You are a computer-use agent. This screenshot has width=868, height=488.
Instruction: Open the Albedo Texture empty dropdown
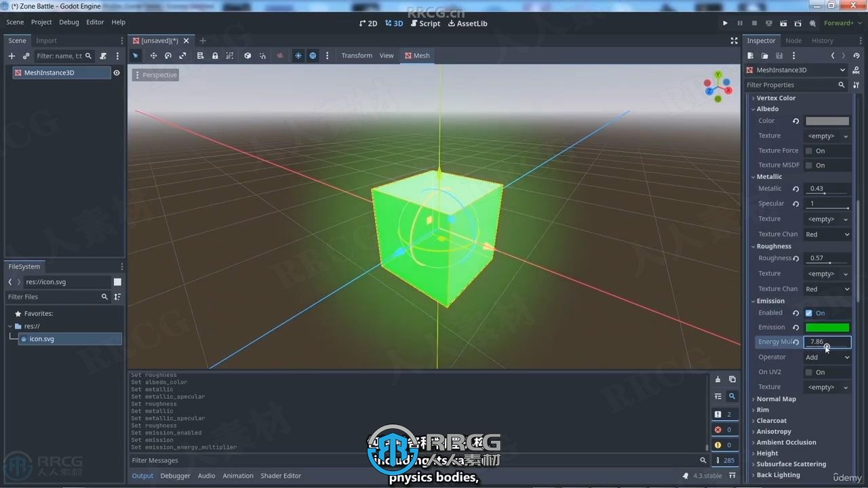tap(827, 136)
